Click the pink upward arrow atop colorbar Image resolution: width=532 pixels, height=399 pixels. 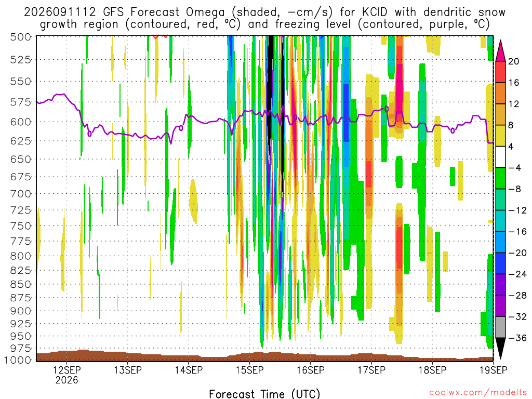(x=500, y=51)
